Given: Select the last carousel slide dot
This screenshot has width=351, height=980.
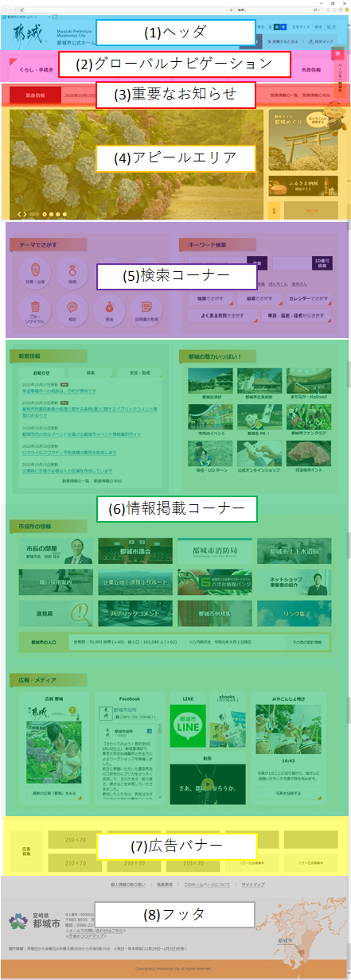Looking at the screenshot, I should click(66, 214).
